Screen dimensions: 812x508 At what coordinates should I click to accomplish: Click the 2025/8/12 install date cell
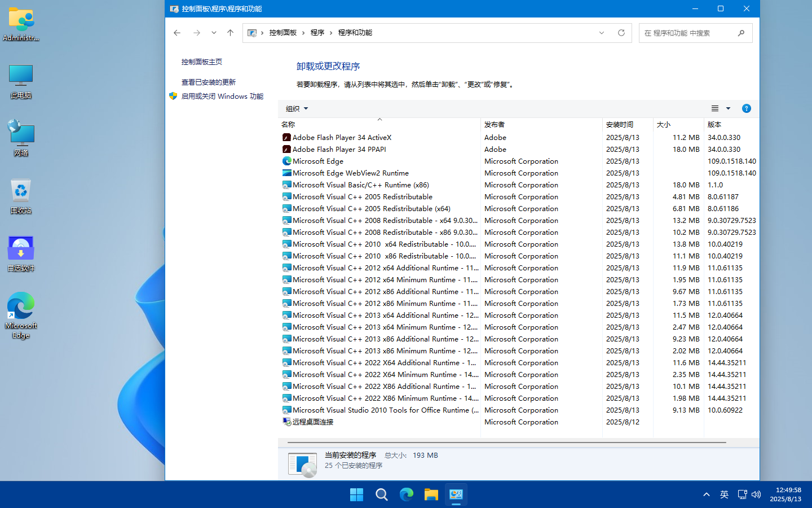[x=623, y=422]
